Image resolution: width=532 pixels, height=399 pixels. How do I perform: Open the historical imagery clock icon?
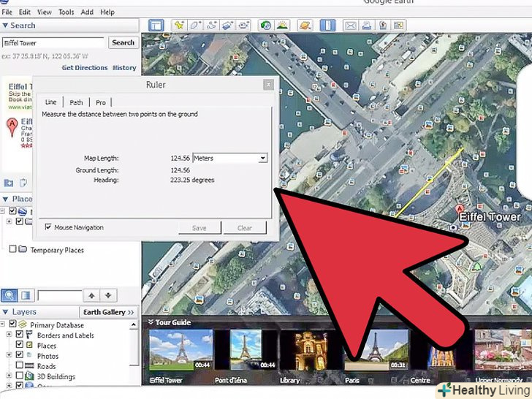(x=266, y=26)
